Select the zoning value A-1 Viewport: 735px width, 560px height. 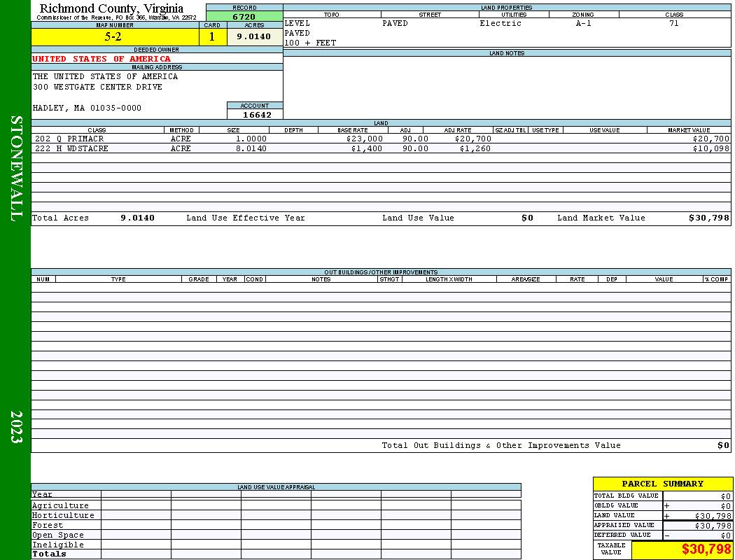pyautogui.click(x=584, y=23)
